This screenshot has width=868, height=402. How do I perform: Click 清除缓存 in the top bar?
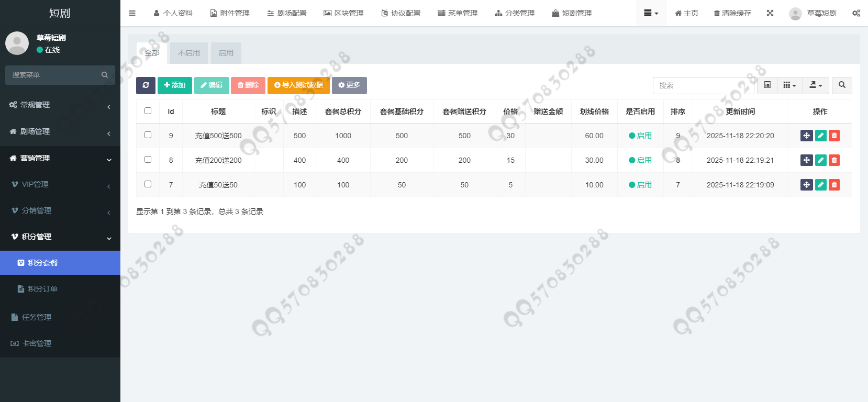732,13
